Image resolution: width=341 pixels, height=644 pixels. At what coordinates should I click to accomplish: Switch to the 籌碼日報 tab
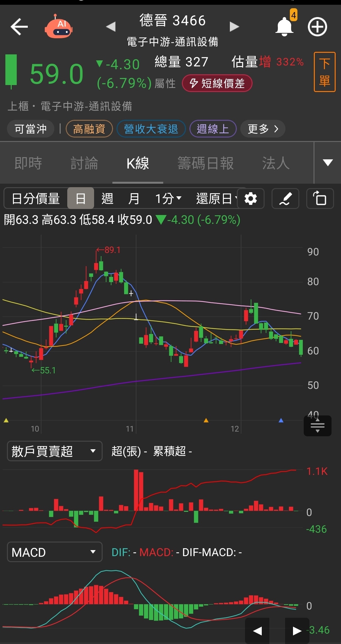tap(206, 163)
